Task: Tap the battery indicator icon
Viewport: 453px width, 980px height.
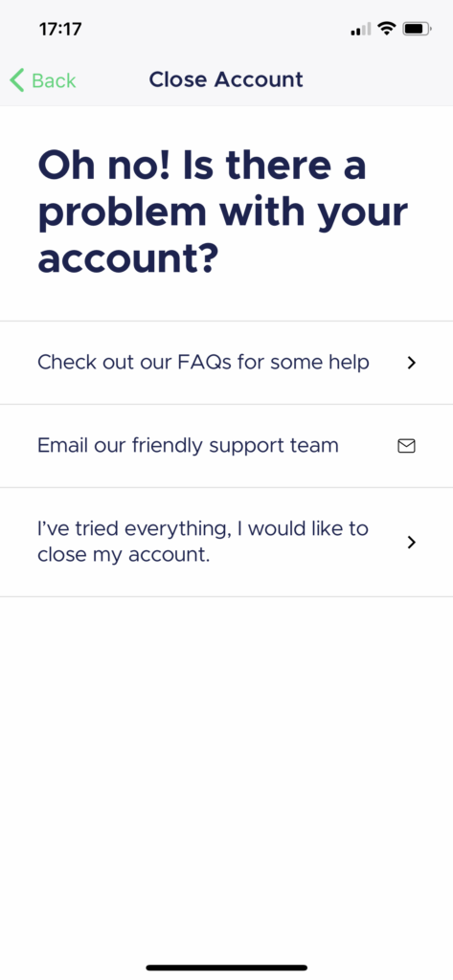Action: [417, 28]
